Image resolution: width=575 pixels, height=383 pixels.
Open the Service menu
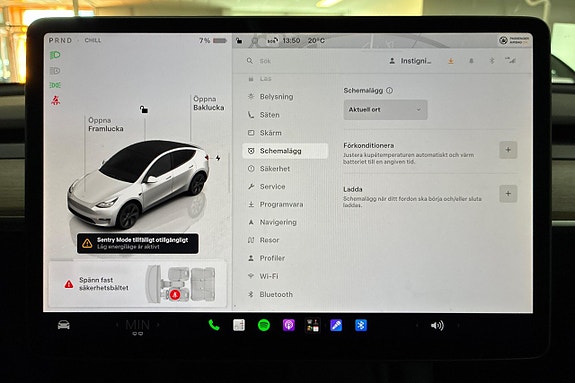pos(285,186)
